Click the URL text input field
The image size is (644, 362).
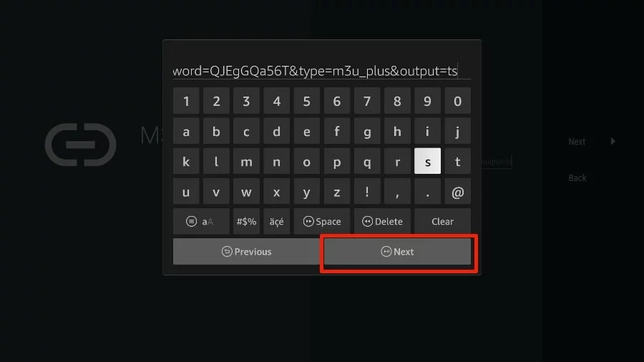321,71
